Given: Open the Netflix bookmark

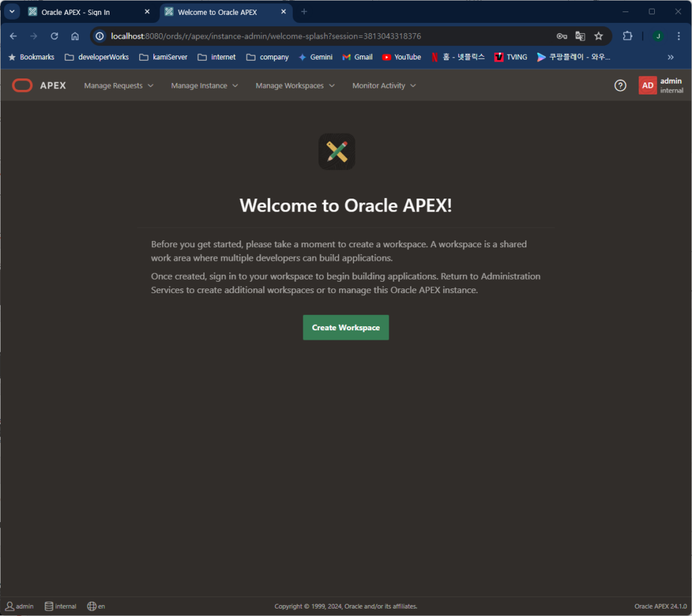Looking at the screenshot, I should coord(458,57).
